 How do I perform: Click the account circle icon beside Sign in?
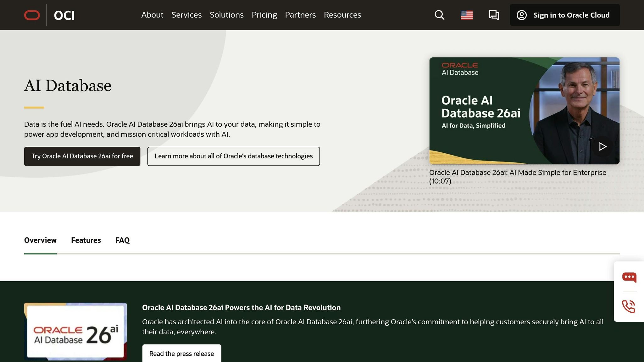point(522,15)
